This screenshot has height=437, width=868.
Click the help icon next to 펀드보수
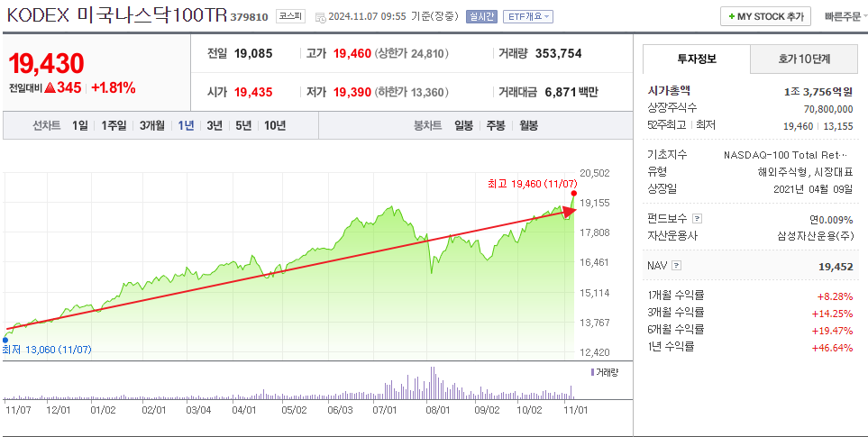(x=697, y=218)
